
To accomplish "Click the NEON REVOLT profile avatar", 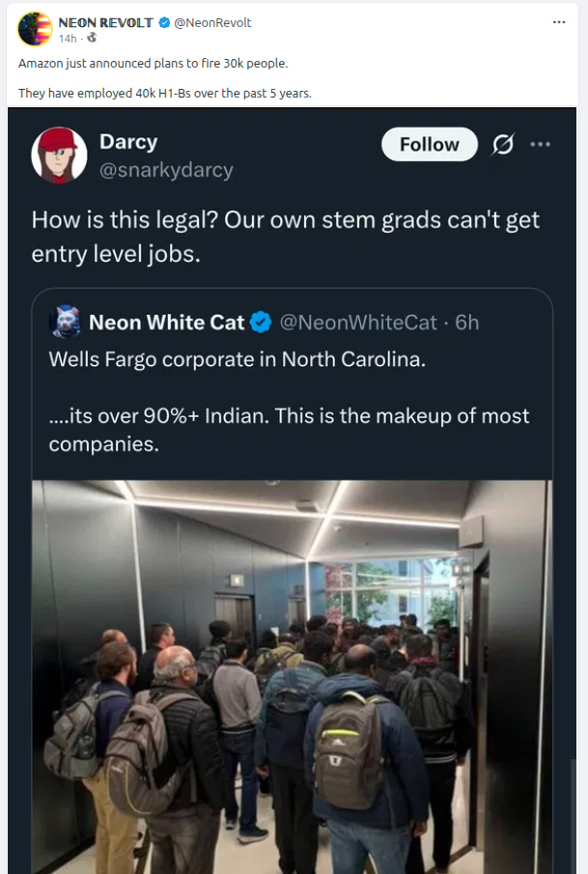I will pyautogui.click(x=35, y=29).
